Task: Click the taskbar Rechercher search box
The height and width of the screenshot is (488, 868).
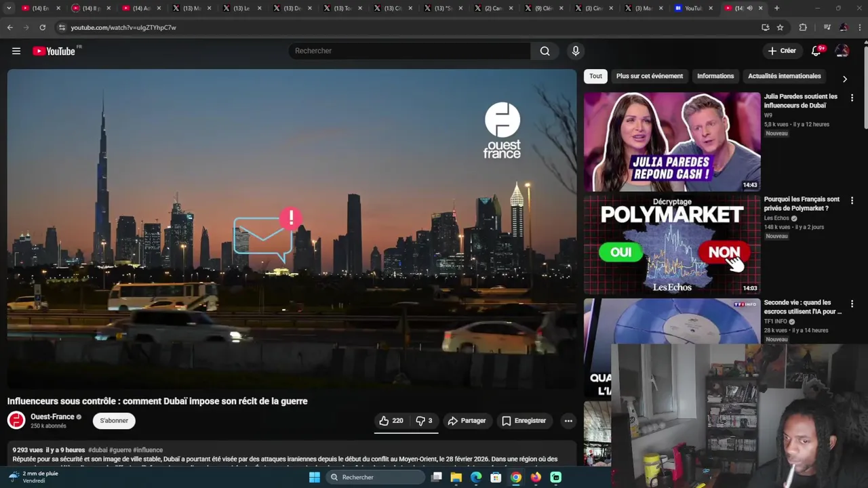Action: [x=375, y=477]
